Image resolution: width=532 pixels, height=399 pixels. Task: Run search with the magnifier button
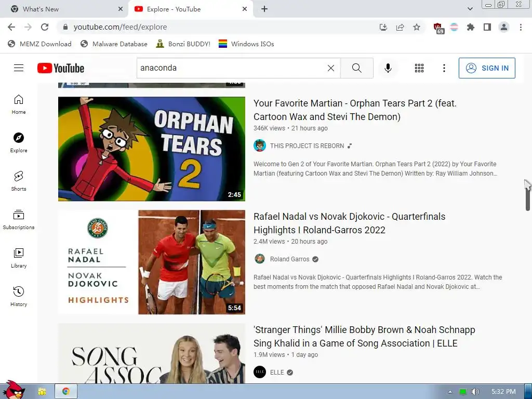(356, 68)
